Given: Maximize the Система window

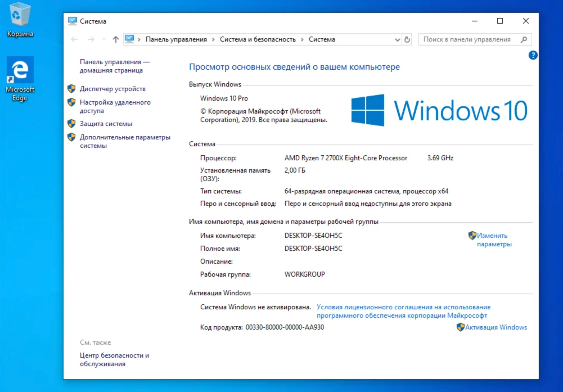Looking at the screenshot, I should [500, 21].
